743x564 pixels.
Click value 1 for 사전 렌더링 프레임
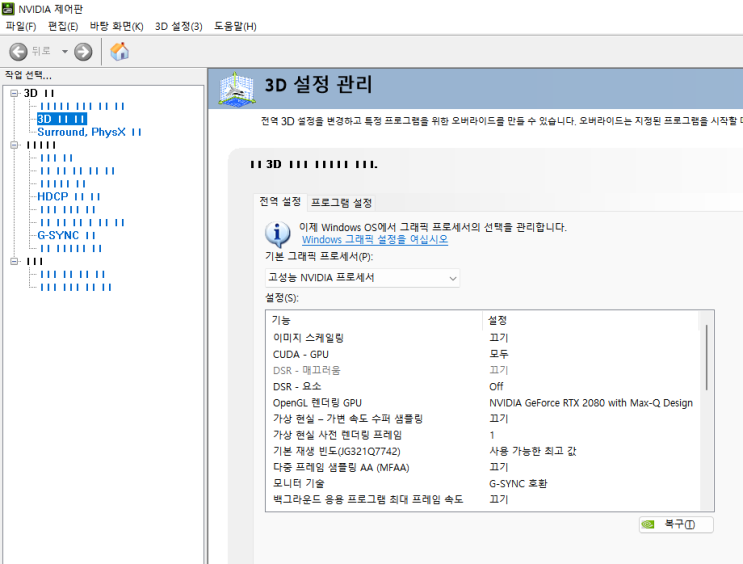tap(492, 435)
